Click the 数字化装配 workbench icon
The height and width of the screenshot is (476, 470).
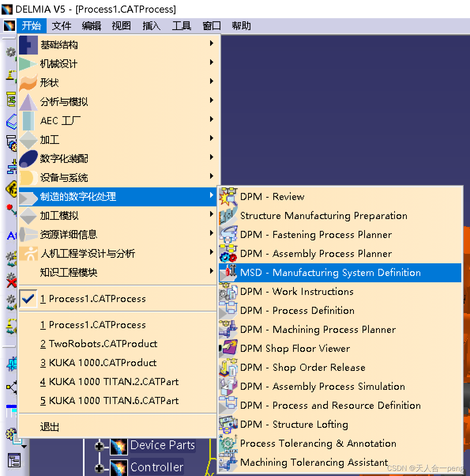tap(28, 159)
